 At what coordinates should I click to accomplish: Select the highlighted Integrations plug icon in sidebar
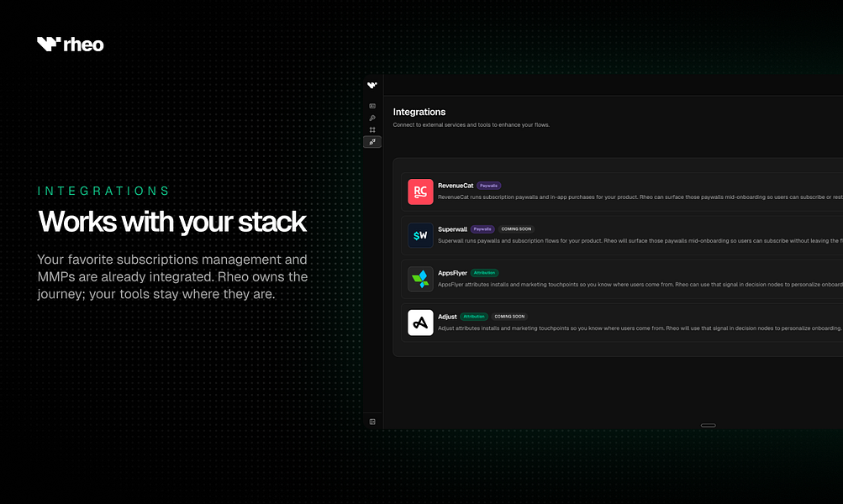tap(372, 141)
